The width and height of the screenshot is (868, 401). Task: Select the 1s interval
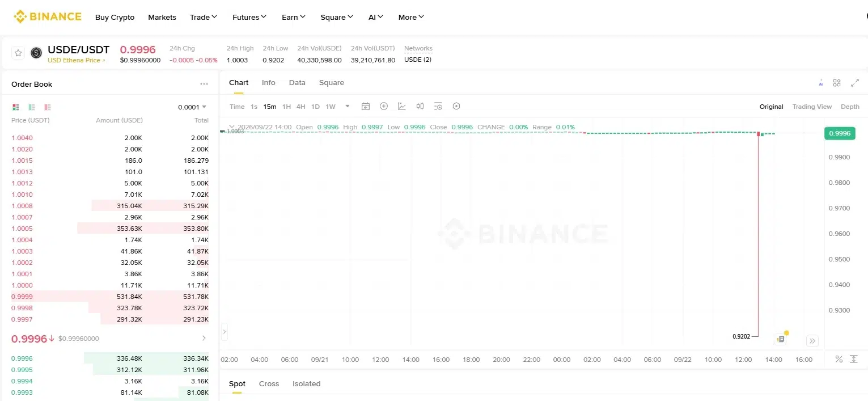(x=254, y=107)
